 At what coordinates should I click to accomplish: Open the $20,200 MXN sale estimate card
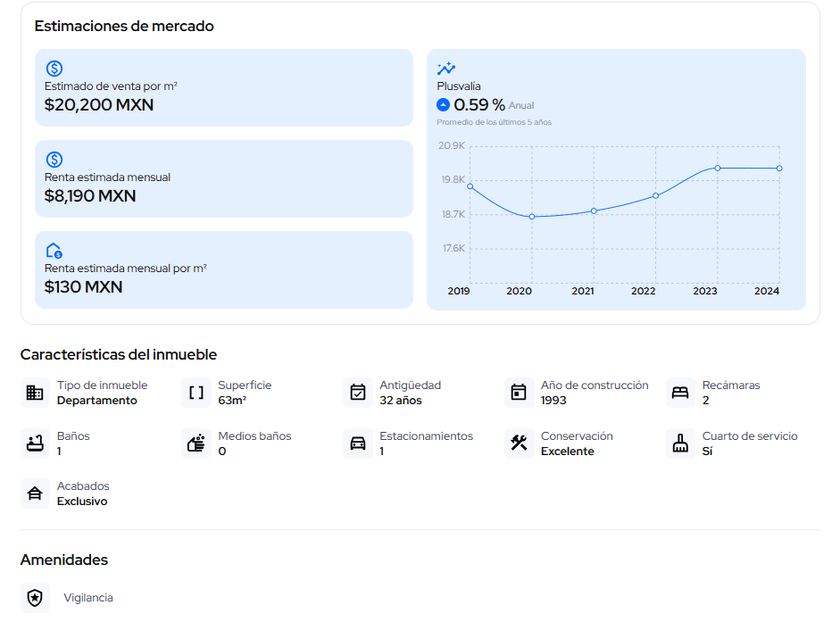click(x=224, y=88)
